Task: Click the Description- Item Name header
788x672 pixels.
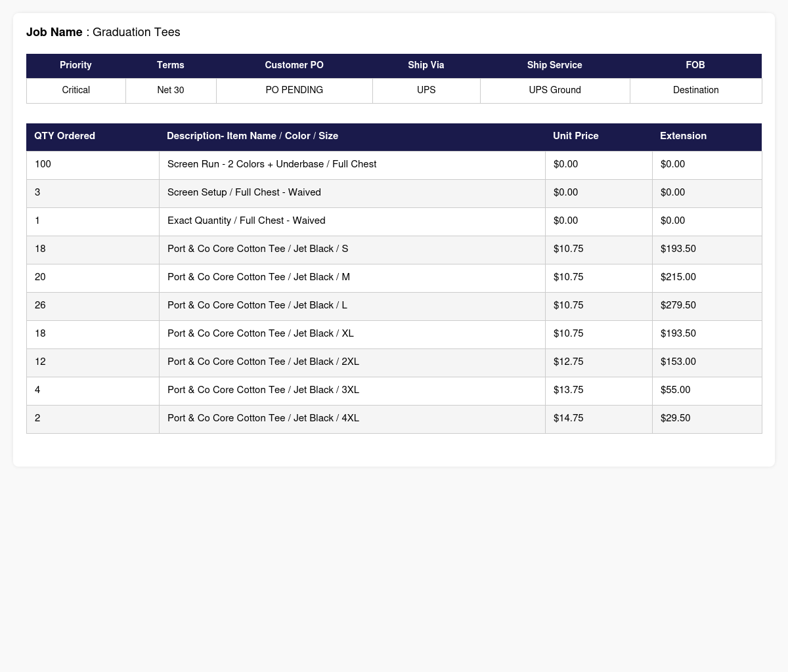Action: coord(352,136)
